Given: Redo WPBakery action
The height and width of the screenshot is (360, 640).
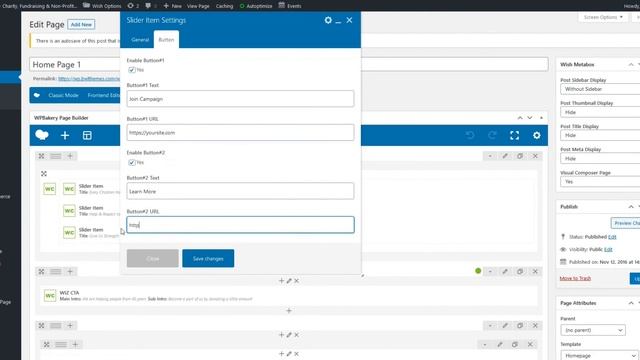Looking at the screenshot, I should click(x=492, y=136).
